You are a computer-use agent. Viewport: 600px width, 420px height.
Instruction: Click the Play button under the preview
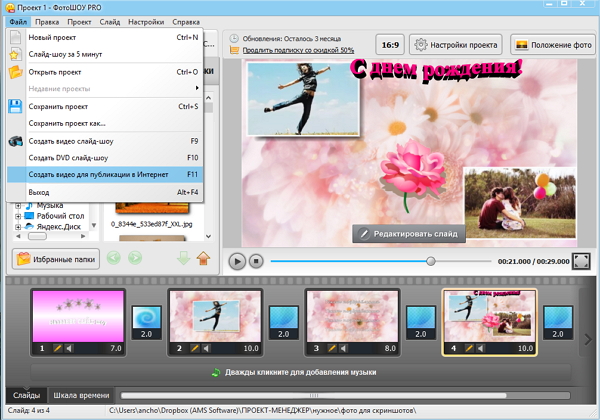(x=237, y=261)
